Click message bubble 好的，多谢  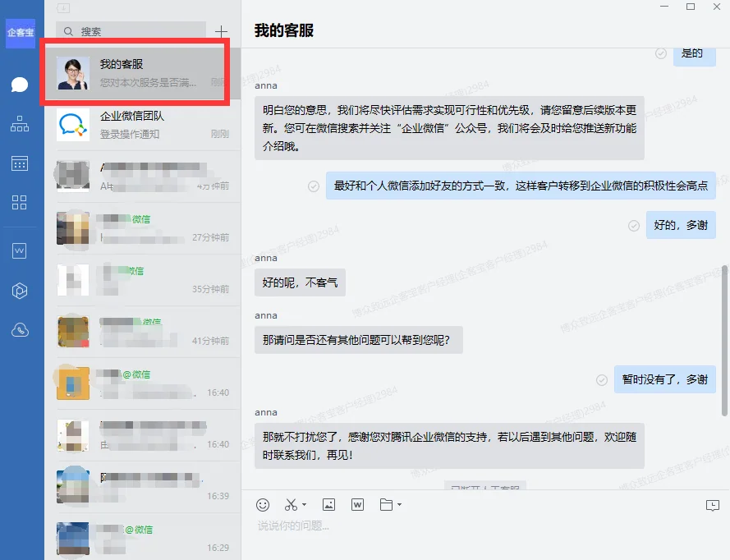coord(681,225)
